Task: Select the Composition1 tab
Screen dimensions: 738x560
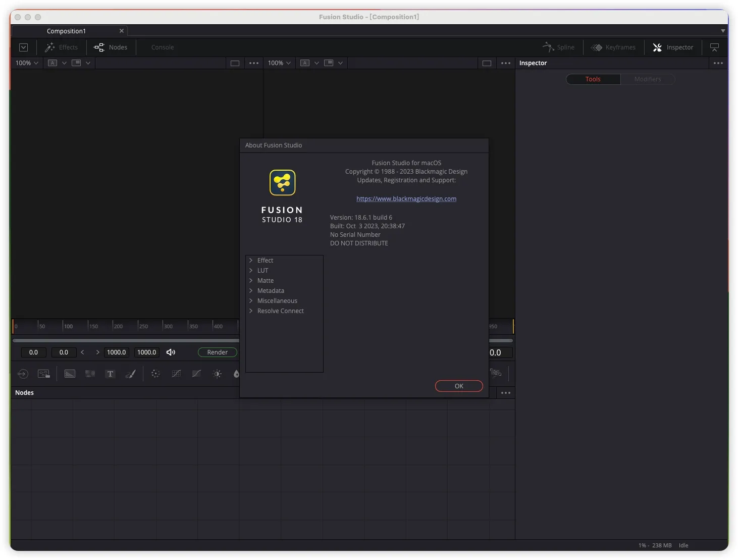Action: pos(66,31)
